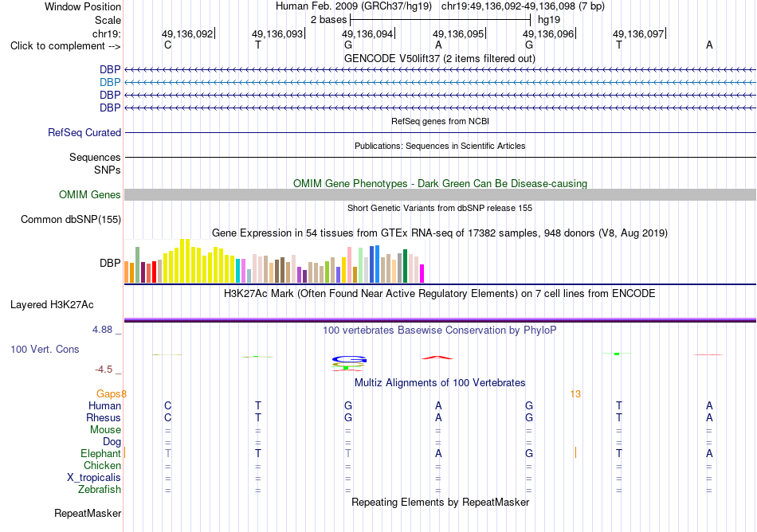
Task: Click base C in the complement sequence row
Action: tap(167, 45)
